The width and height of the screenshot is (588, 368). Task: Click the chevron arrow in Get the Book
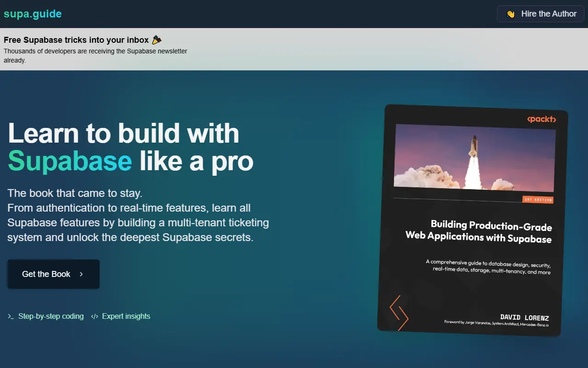81,274
